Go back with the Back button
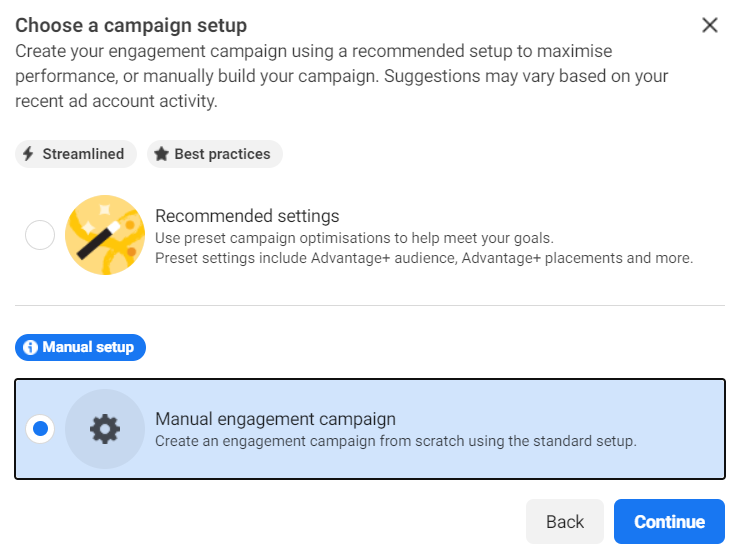The width and height of the screenshot is (739, 551). coord(565,521)
